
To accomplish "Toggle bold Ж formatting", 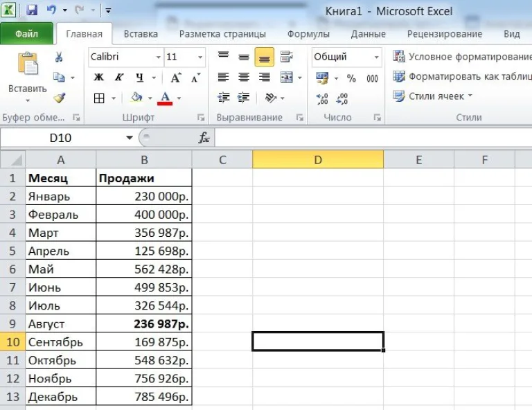I will [x=99, y=78].
